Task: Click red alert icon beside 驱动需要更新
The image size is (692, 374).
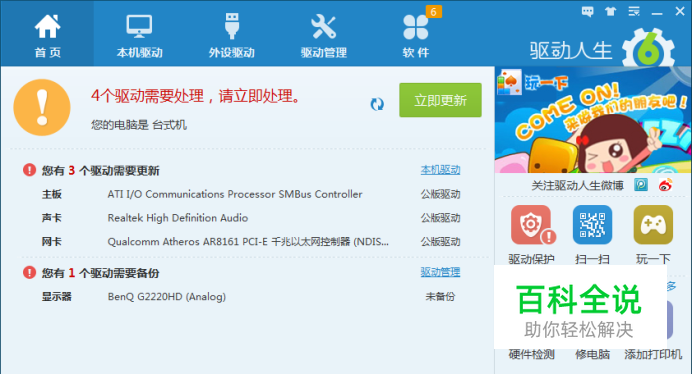Action: click(30, 170)
